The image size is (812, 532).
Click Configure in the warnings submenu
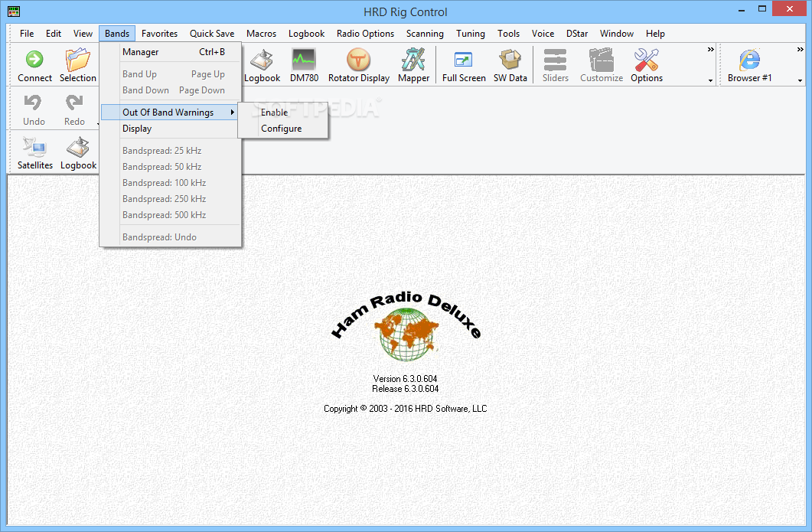[x=282, y=129]
